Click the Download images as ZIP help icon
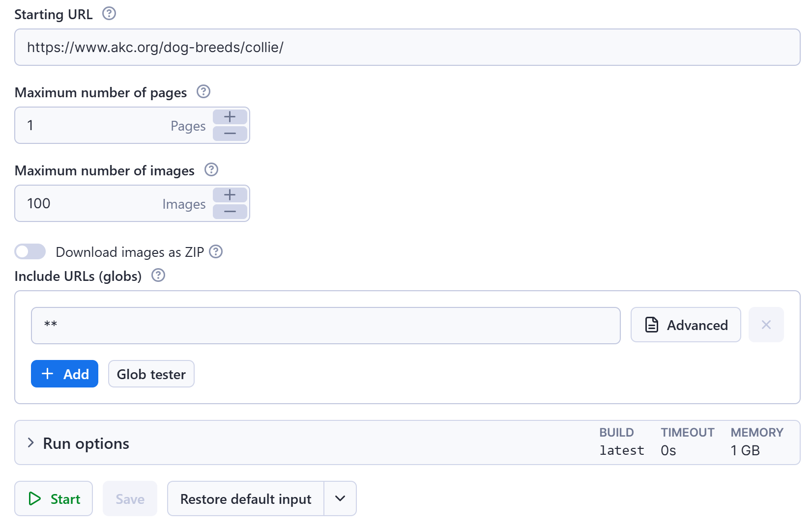Image resolution: width=812 pixels, height=524 pixels. point(215,251)
